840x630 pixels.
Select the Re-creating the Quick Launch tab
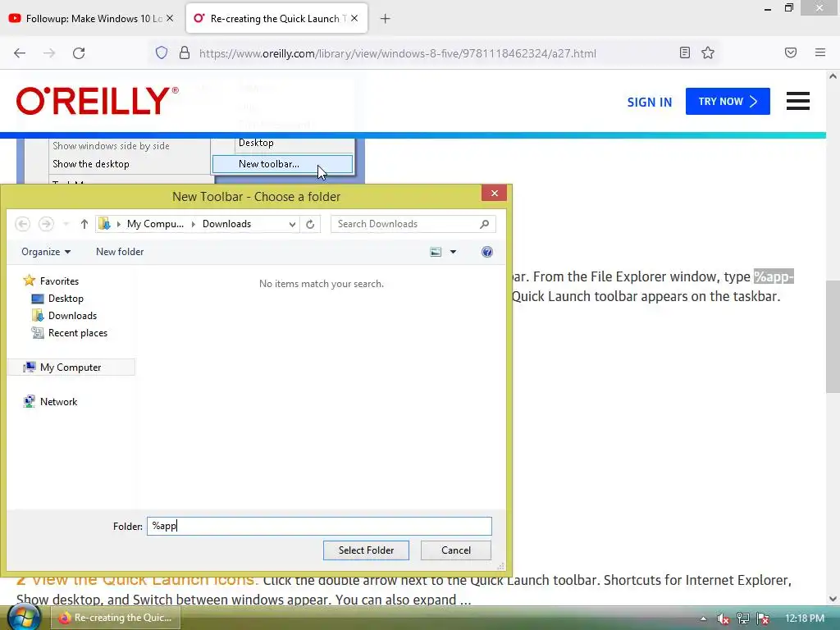(276, 18)
